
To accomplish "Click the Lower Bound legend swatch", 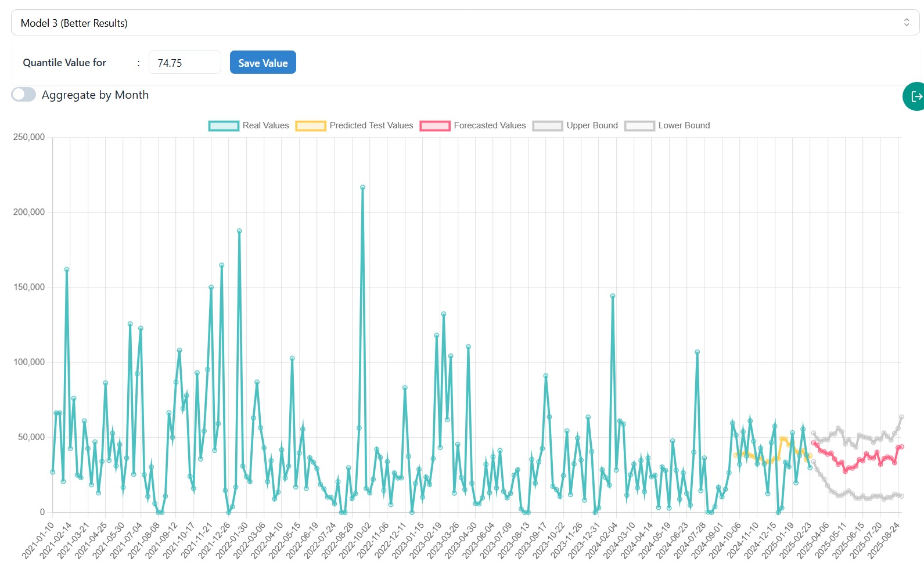I will point(639,126).
